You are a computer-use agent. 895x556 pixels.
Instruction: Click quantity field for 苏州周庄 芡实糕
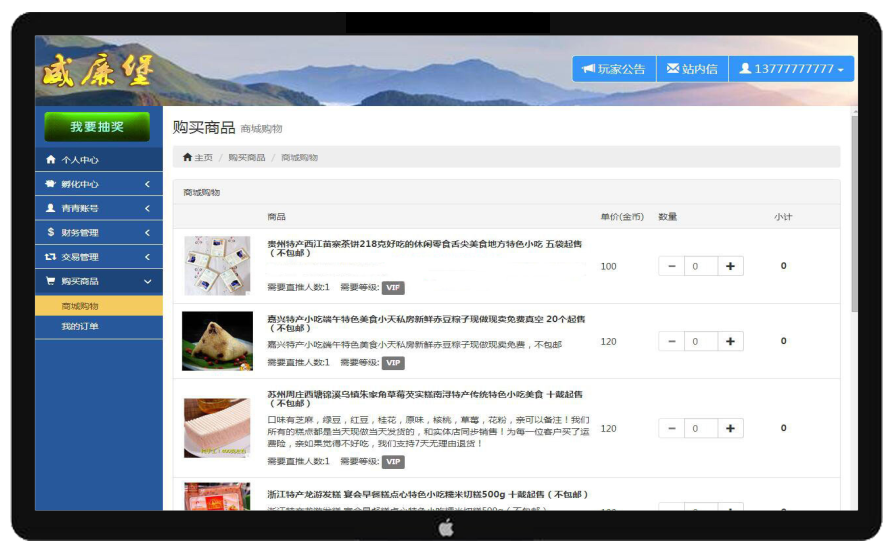tap(701, 428)
